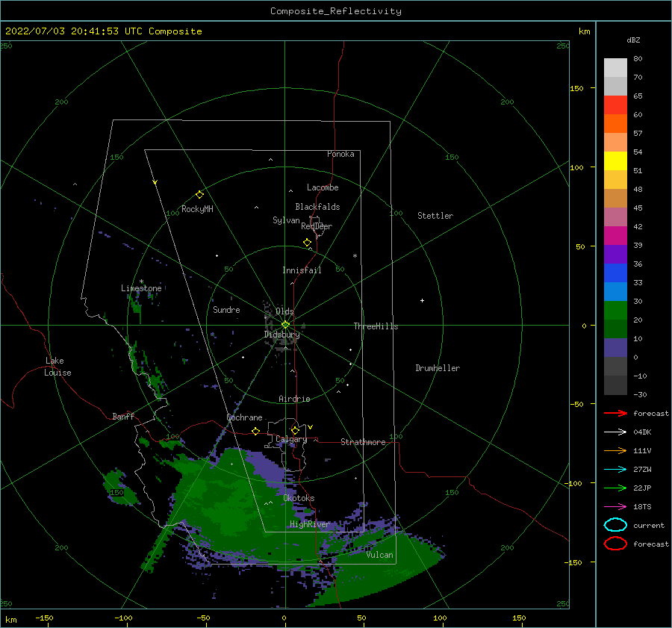Screen dimensions: 672x628
Task: Click the Okotoks label
Action: (299, 498)
